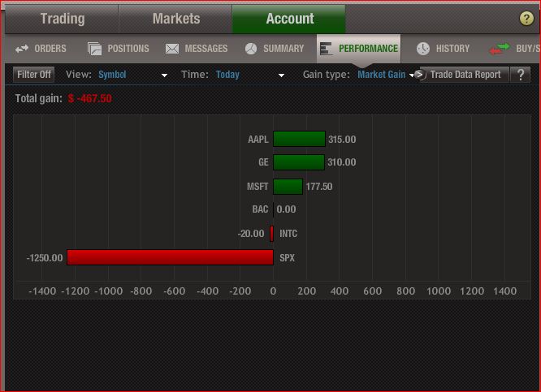
Task: Click the SPX symbol label
Action: coord(287,258)
